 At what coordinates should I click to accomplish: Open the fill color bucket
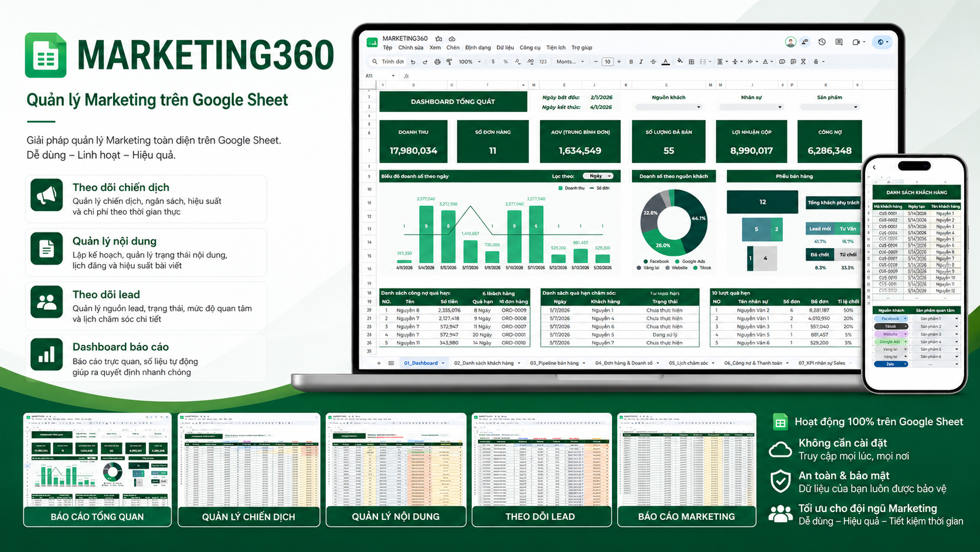click(680, 62)
